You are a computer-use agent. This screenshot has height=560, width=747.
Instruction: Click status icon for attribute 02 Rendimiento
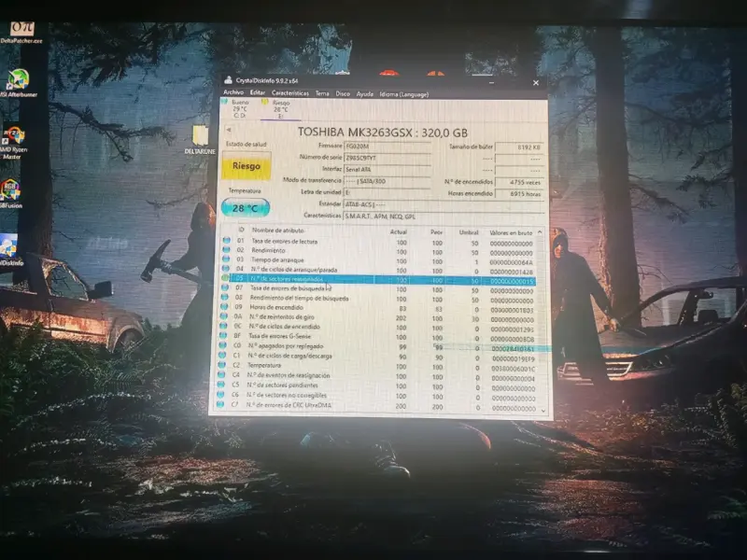(x=226, y=250)
